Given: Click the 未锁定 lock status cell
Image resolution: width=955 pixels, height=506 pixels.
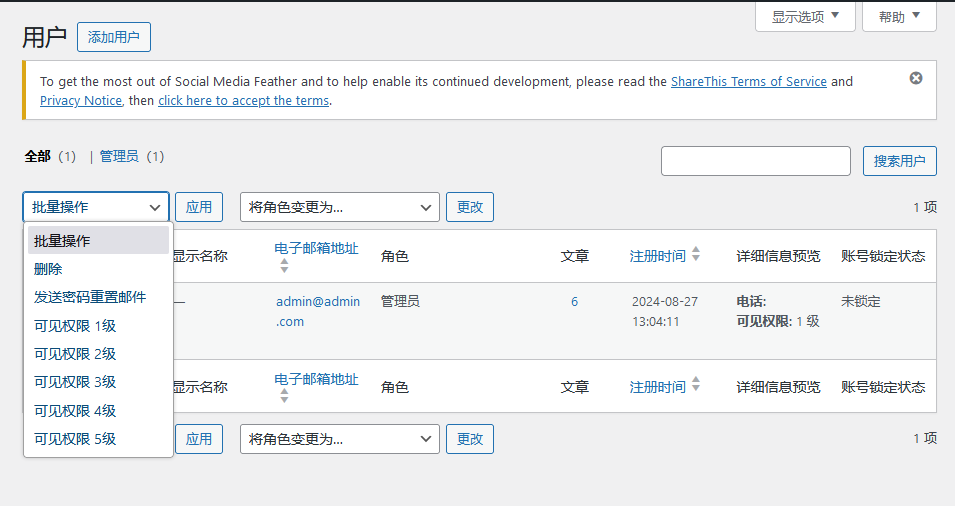Looking at the screenshot, I should (861, 301).
